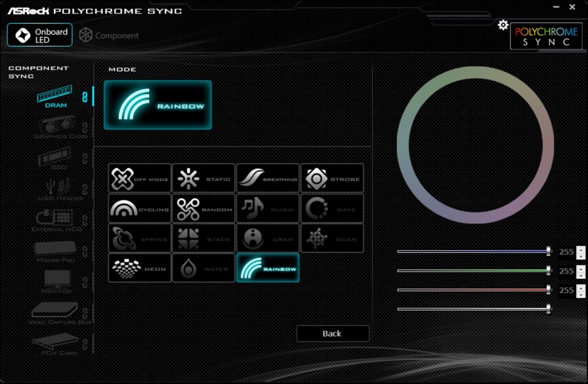The width and height of the screenshot is (588, 384).
Task: Toggle the DRAM sync link
Action: (x=85, y=97)
